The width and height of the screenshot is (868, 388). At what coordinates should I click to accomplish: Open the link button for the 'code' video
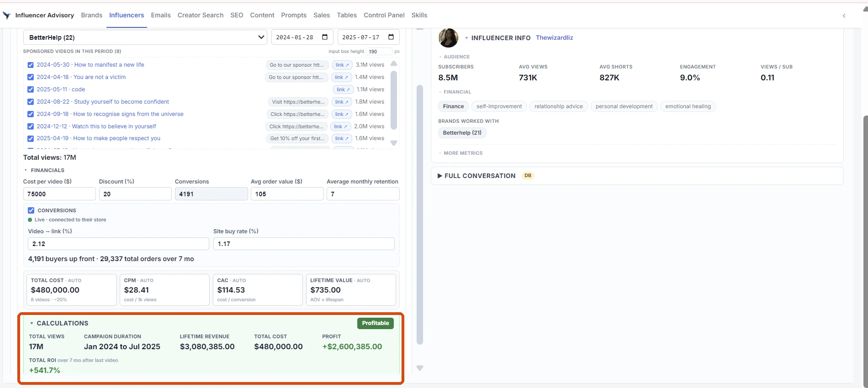(343, 89)
